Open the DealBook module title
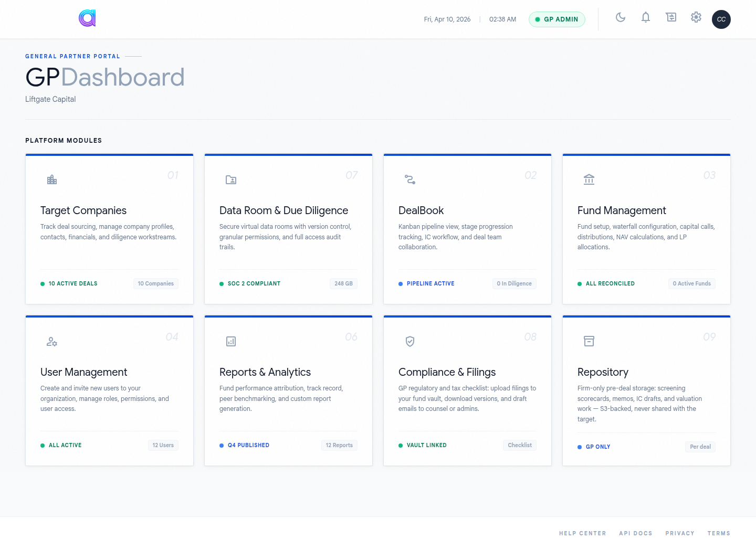Screen dimensions: 756x550 click(x=421, y=210)
